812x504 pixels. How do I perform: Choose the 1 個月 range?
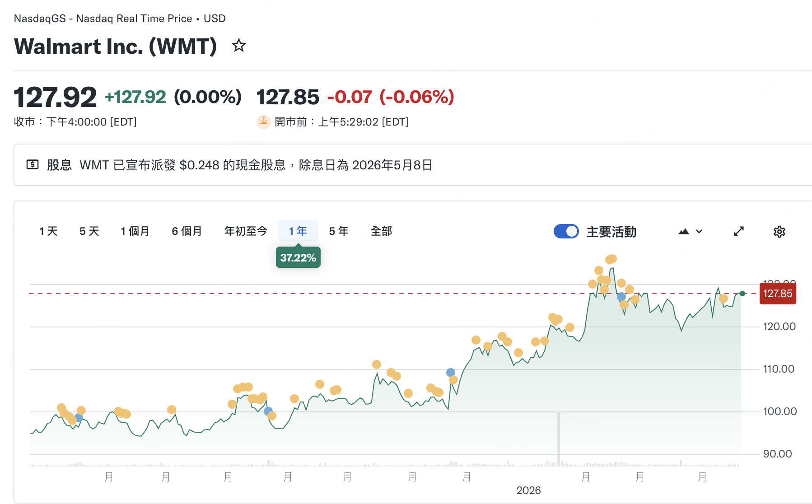click(x=135, y=231)
